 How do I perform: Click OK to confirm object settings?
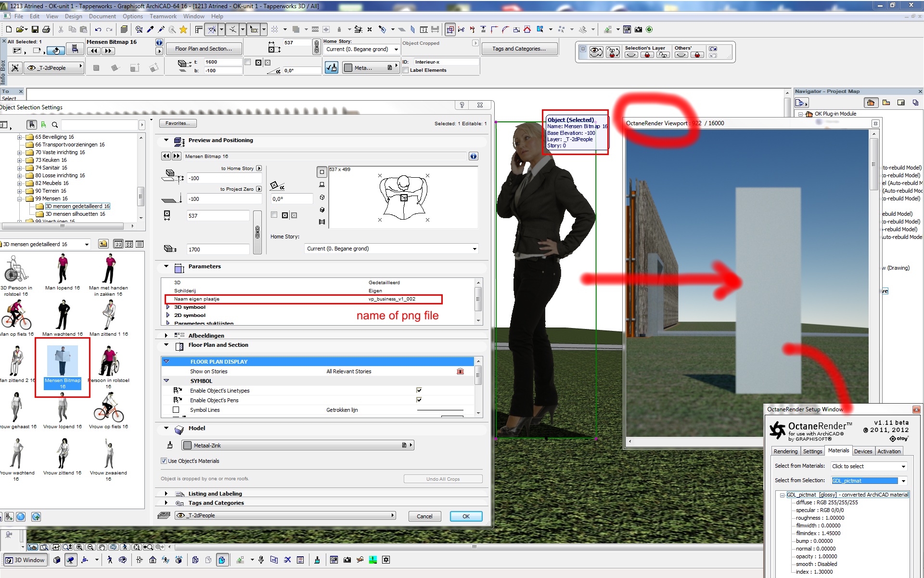466,516
